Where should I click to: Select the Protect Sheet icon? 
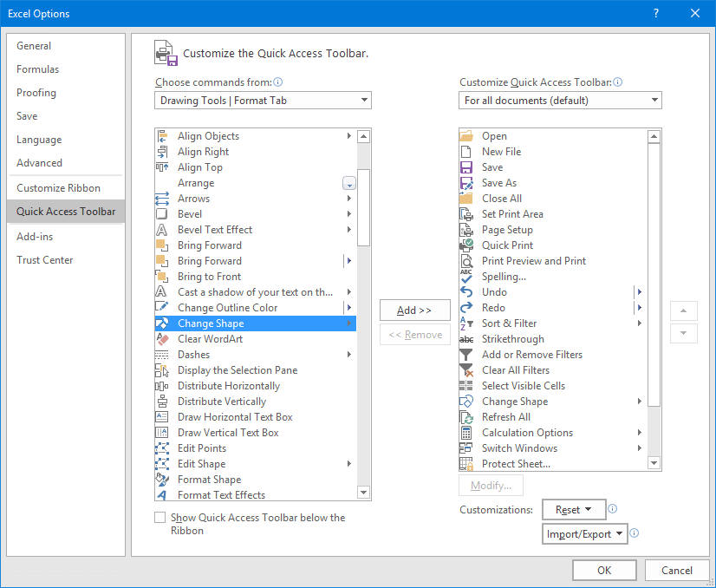(466, 464)
